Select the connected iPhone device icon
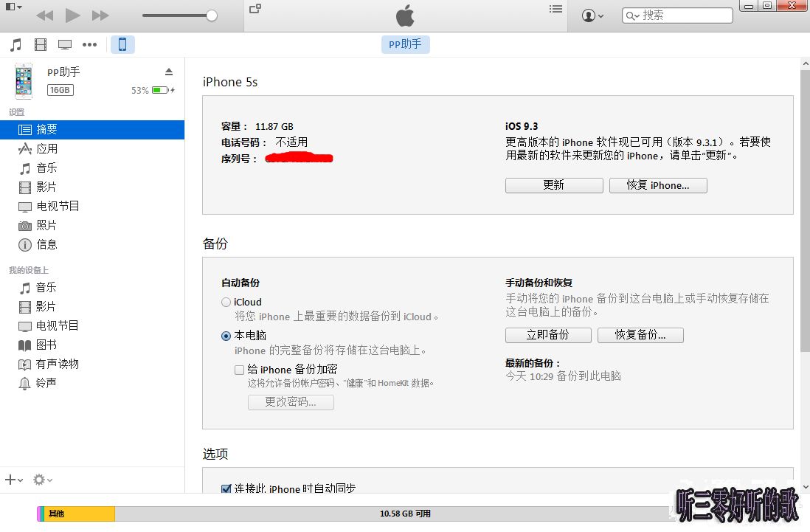810x532 pixels. point(122,44)
